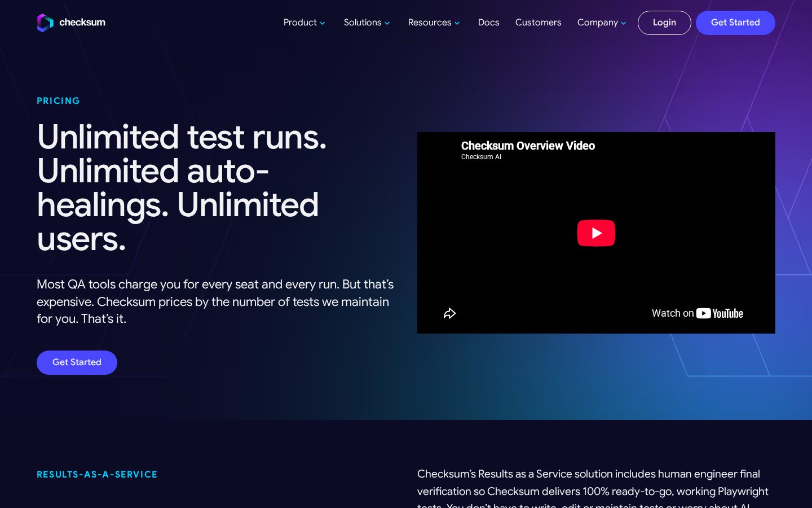
Task: Click Get Started in the header
Action: tap(735, 23)
